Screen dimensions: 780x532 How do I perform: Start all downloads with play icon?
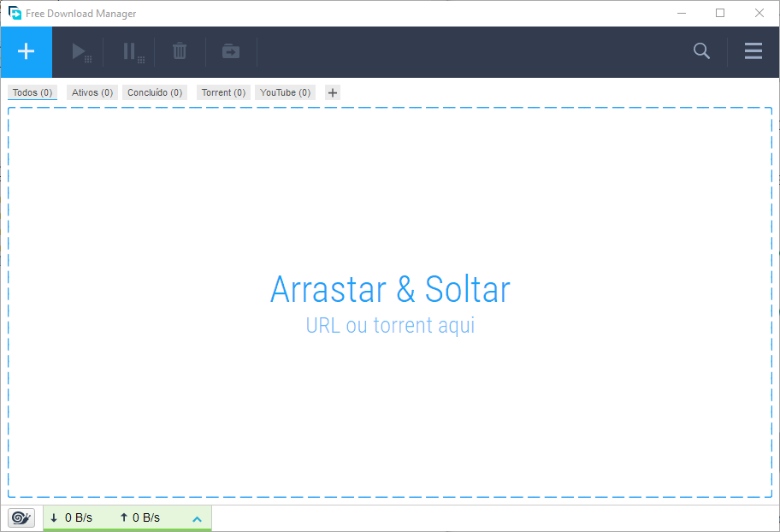pyautogui.click(x=80, y=52)
